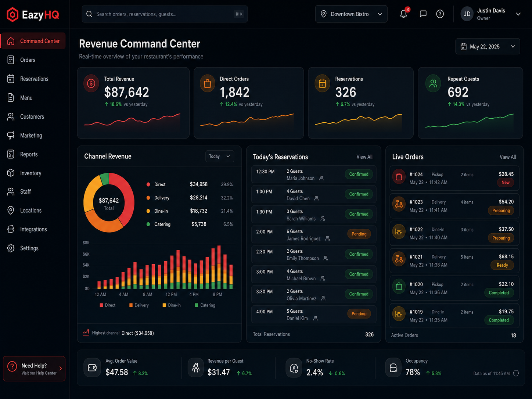Click the $87,642 donut chart center
This screenshot has width=532, height=399.
(x=109, y=204)
